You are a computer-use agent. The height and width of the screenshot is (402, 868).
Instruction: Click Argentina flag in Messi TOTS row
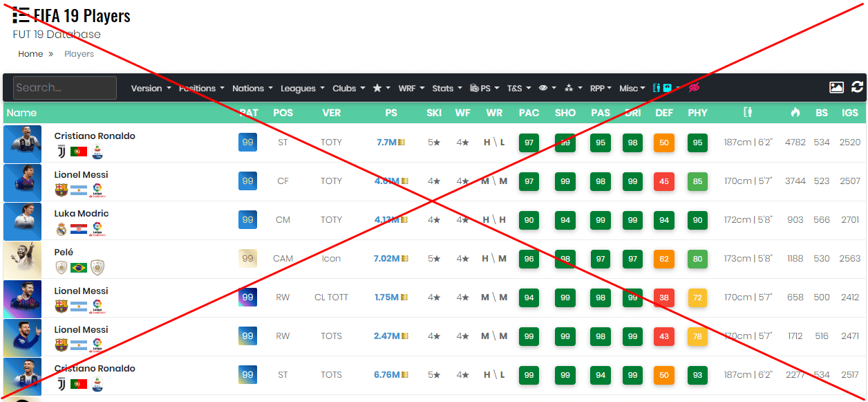[79, 345]
